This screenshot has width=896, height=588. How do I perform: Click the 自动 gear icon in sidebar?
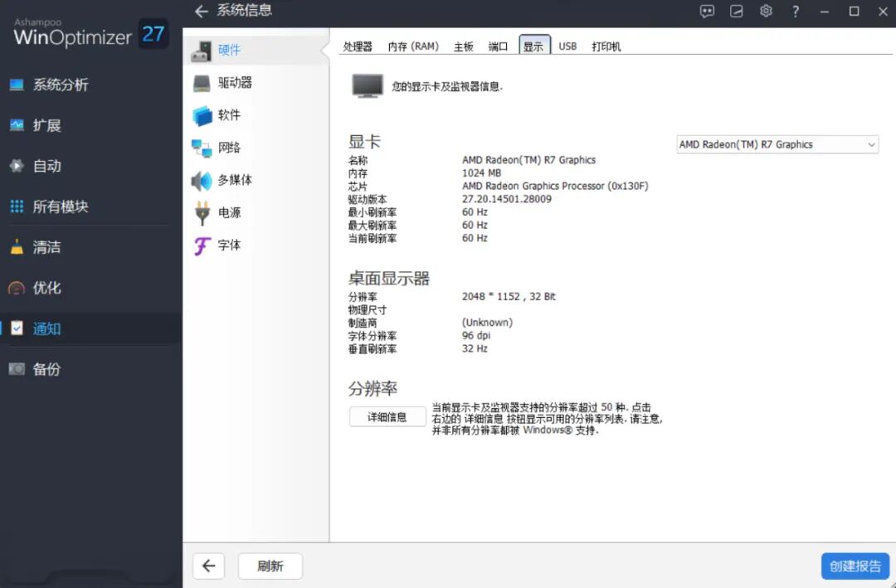tap(17, 166)
